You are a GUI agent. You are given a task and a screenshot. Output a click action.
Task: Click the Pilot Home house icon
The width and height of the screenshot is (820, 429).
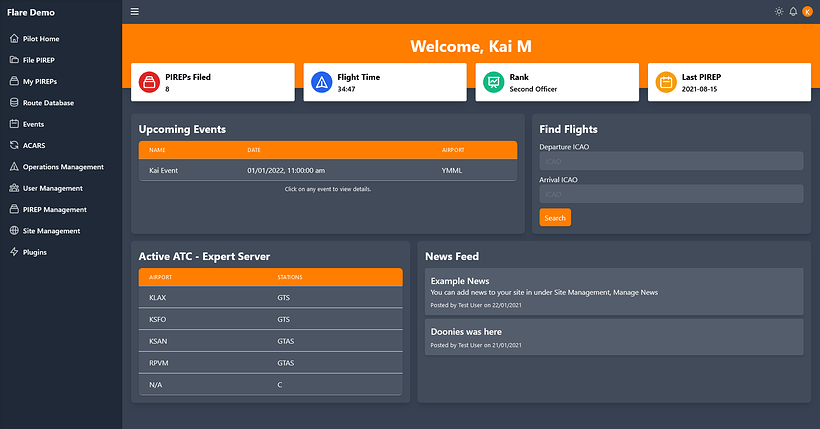[x=14, y=38]
